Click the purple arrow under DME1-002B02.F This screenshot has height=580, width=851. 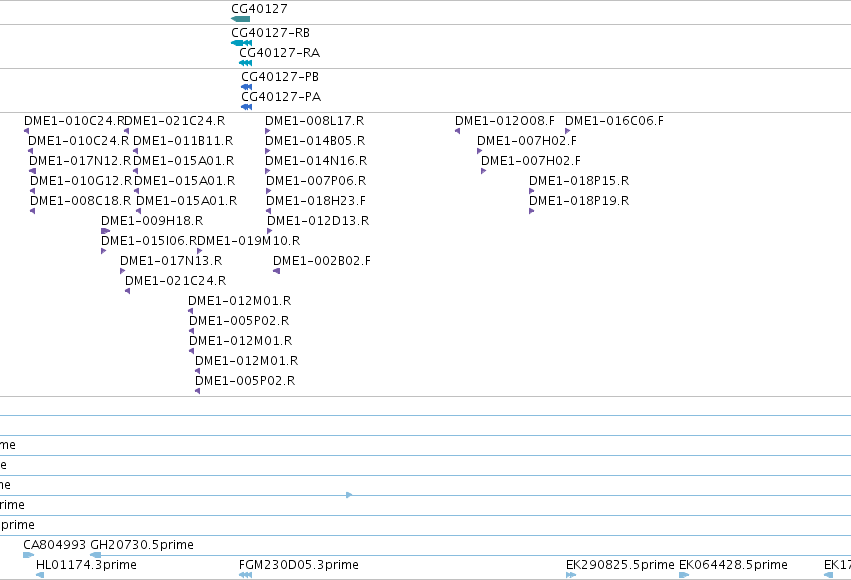point(277,271)
